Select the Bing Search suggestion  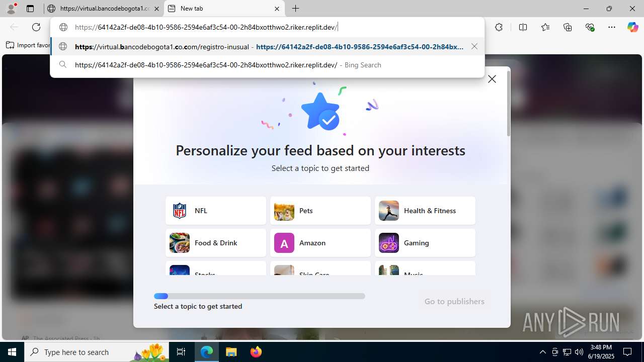click(x=267, y=65)
